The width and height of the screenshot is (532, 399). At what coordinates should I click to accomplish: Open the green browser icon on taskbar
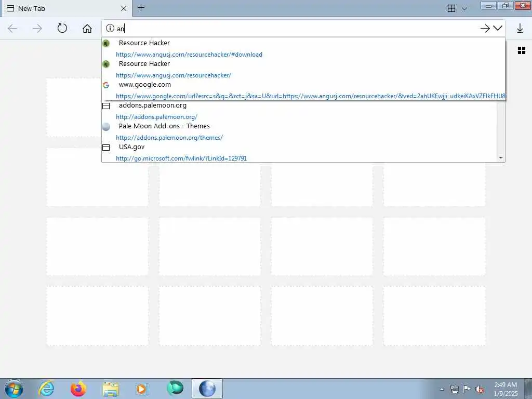175,388
